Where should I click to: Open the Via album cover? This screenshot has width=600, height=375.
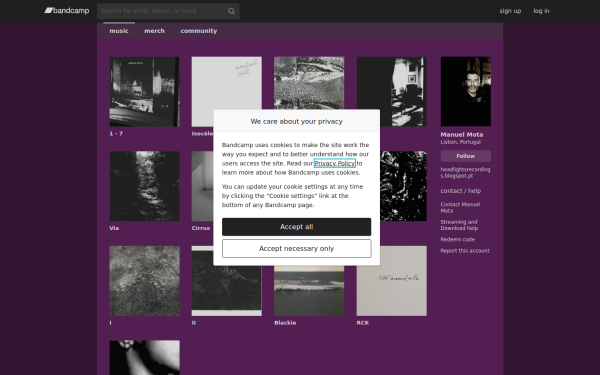point(144,186)
